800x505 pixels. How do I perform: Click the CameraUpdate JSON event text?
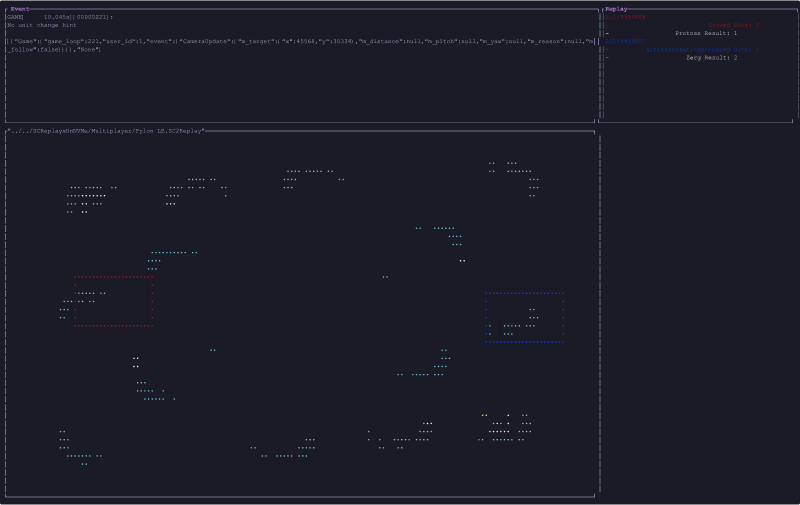pos(301,45)
